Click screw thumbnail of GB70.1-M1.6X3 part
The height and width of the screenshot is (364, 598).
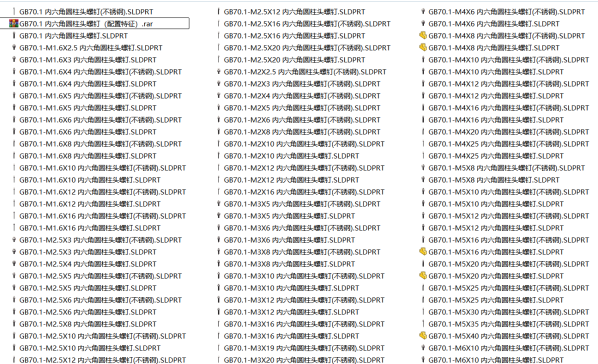click(14, 60)
